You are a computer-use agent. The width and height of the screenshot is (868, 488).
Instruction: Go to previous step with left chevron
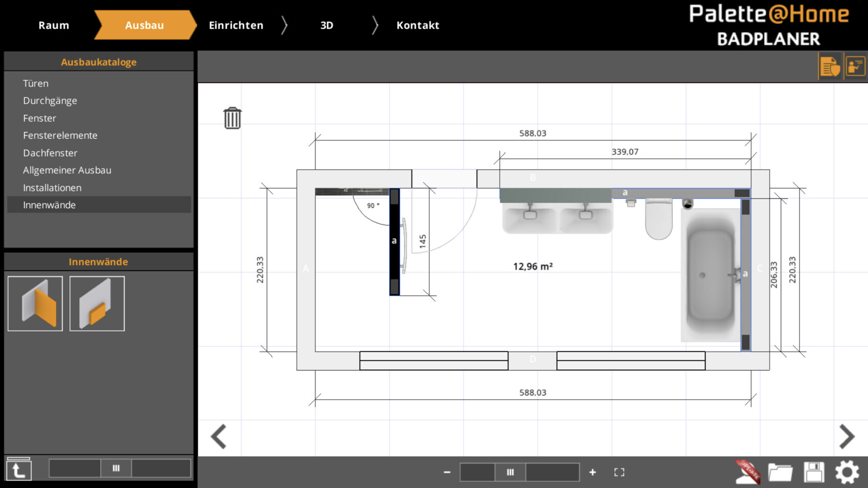click(219, 436)
